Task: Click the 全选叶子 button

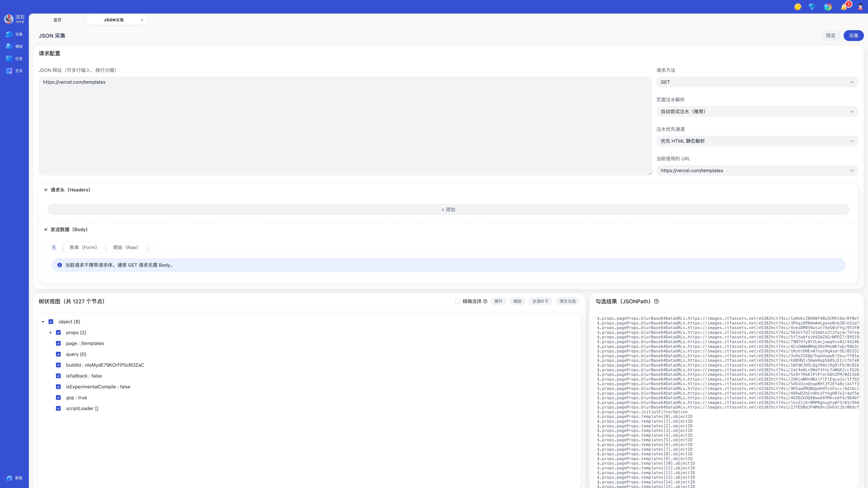Action: pyautogui.click(x=540, y=301)
